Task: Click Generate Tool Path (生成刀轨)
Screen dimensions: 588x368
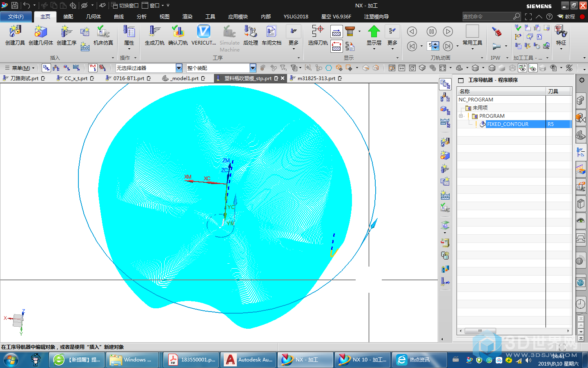Action: [x=154, y=31]
